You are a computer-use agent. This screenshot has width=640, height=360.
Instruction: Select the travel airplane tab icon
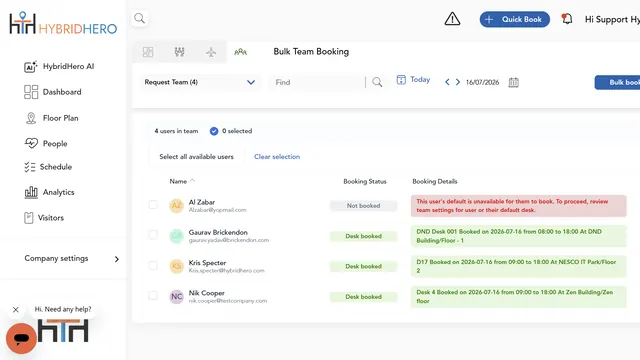[x=211, y=52]
